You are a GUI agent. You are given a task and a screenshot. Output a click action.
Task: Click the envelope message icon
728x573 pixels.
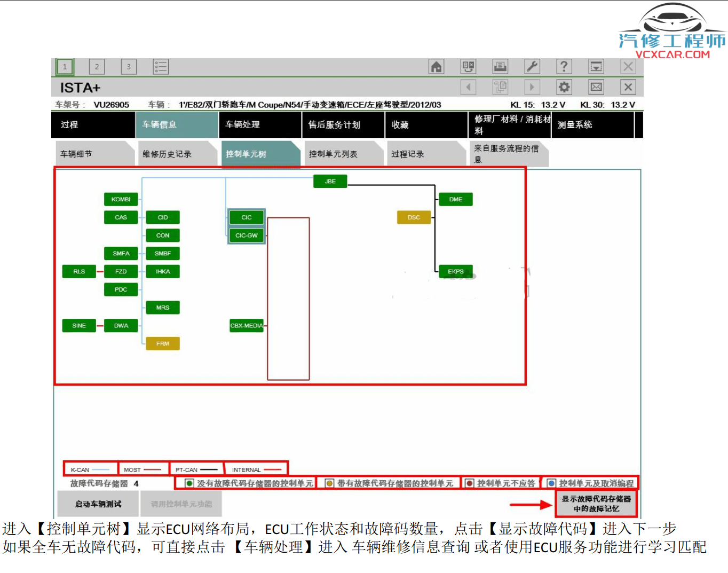596,87
